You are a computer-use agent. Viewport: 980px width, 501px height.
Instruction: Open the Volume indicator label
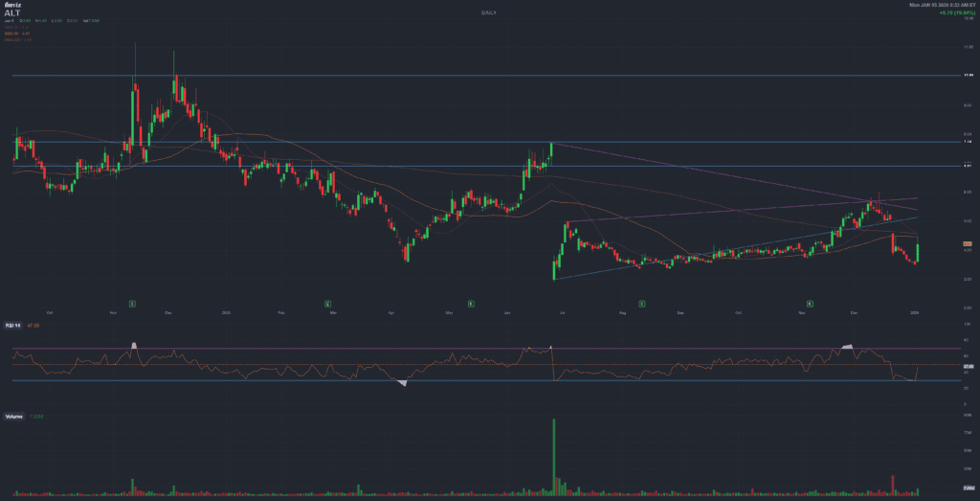pyautogui.click(x=13, y=418)
